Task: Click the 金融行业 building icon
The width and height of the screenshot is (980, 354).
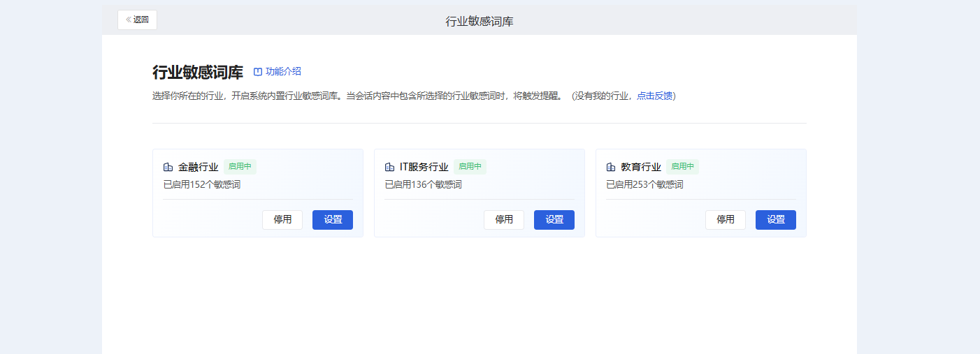Action: coord(168,167)
